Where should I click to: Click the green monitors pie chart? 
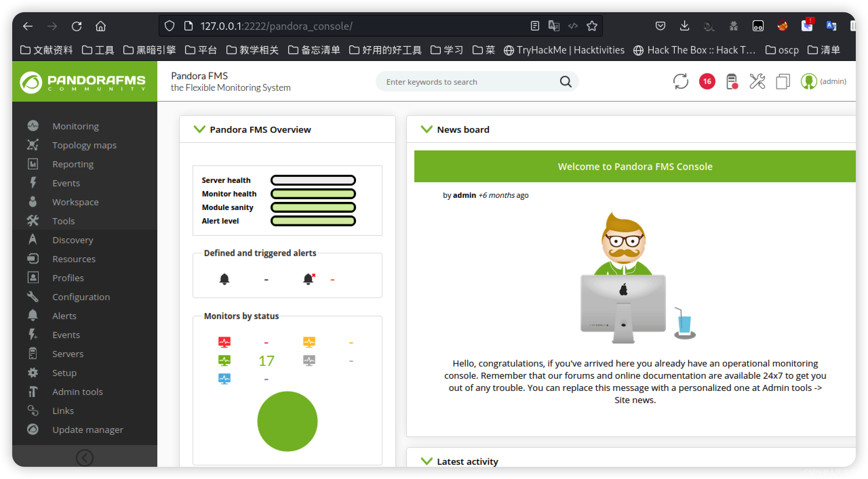[x=288, y=421]
